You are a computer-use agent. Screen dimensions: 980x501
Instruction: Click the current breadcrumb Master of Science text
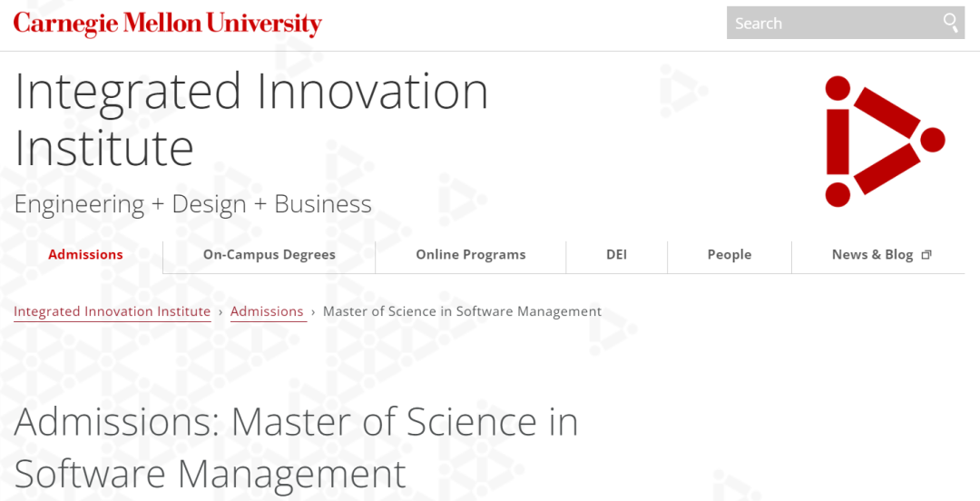(462, 311)
